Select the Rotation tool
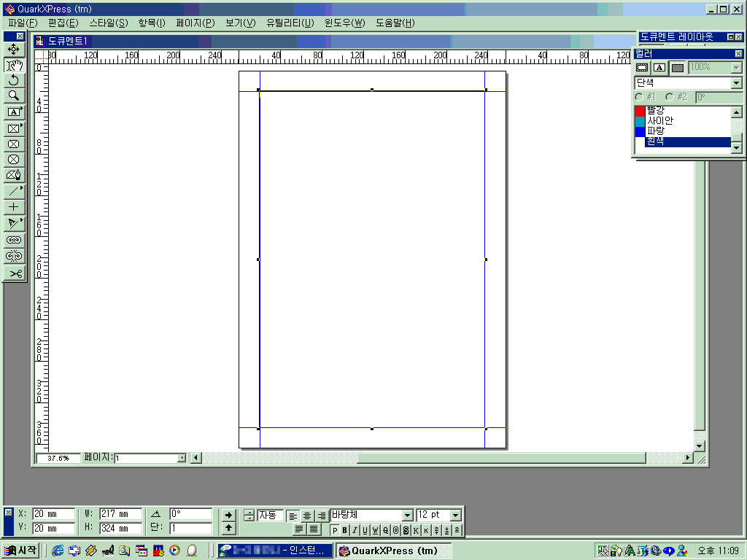 pos(14,81)
